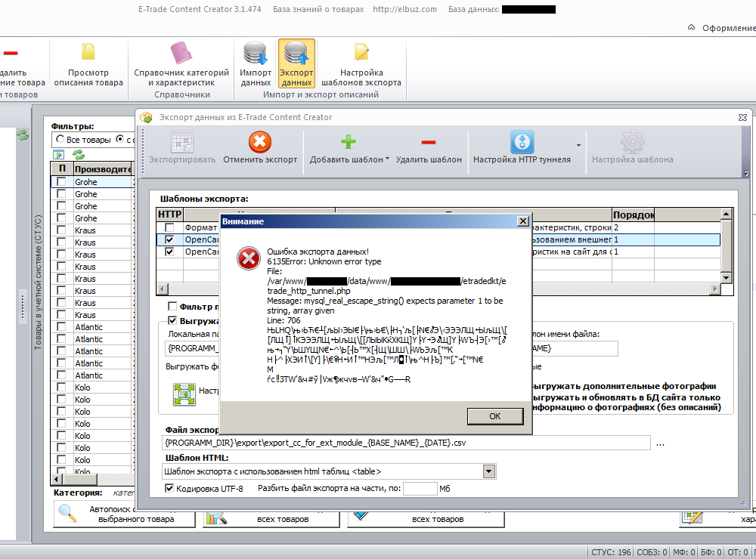Tick the checkbox of the first Atlantic row
This screenshot has height=559, width=756.
click(61, 327)
